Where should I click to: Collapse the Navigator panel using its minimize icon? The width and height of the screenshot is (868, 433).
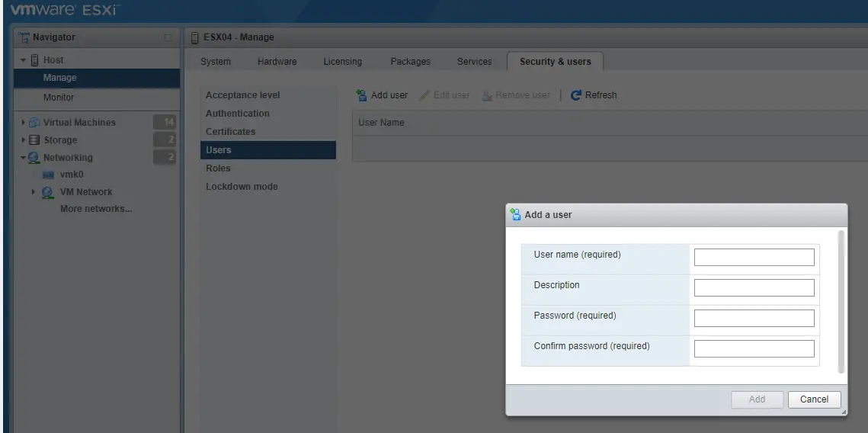[x=168, y=37]
